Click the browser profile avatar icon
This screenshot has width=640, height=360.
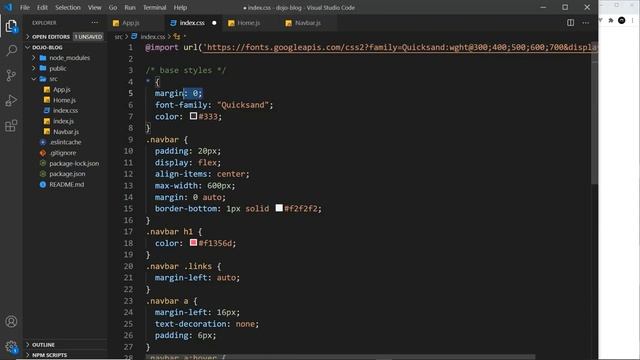pos(622,20)
